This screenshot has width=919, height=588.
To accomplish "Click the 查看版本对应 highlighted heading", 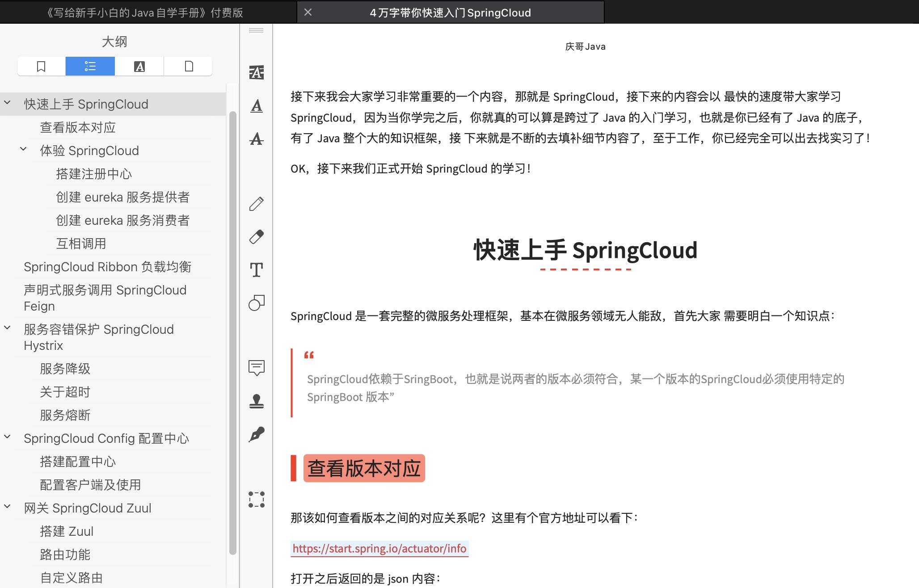I will coord(364,468).
